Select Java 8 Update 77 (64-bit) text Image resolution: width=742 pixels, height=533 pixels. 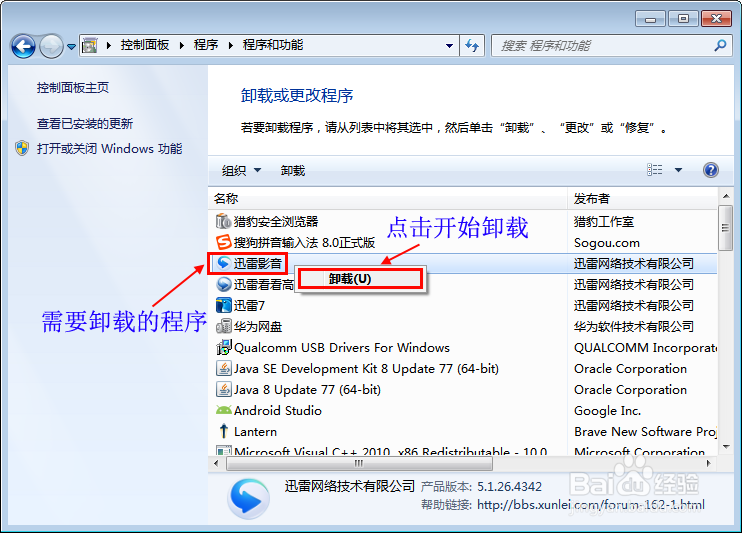point(308,390)
